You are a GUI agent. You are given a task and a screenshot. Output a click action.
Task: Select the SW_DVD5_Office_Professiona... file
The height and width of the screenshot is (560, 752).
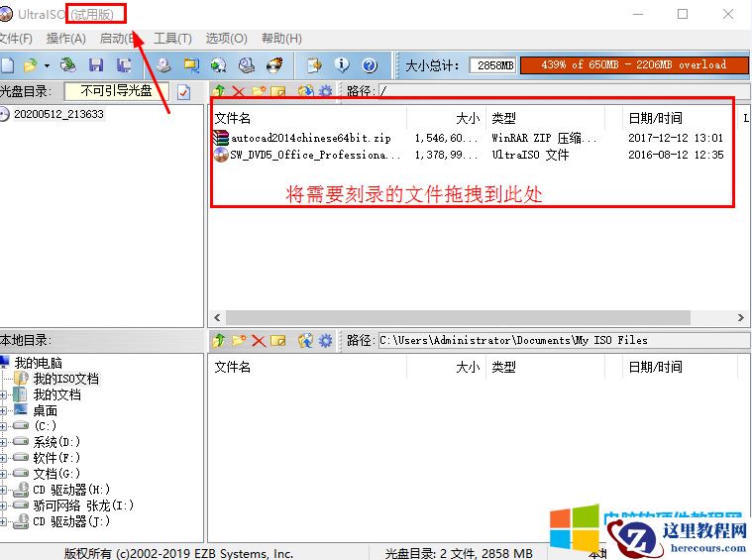315,155
